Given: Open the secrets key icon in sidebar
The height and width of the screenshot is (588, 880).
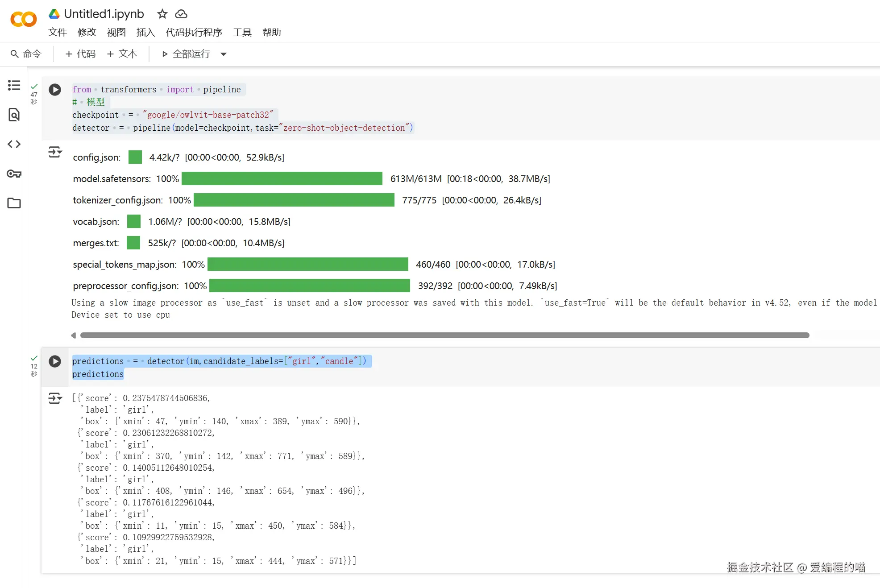Looking at the screenshot, I should 14,174.
